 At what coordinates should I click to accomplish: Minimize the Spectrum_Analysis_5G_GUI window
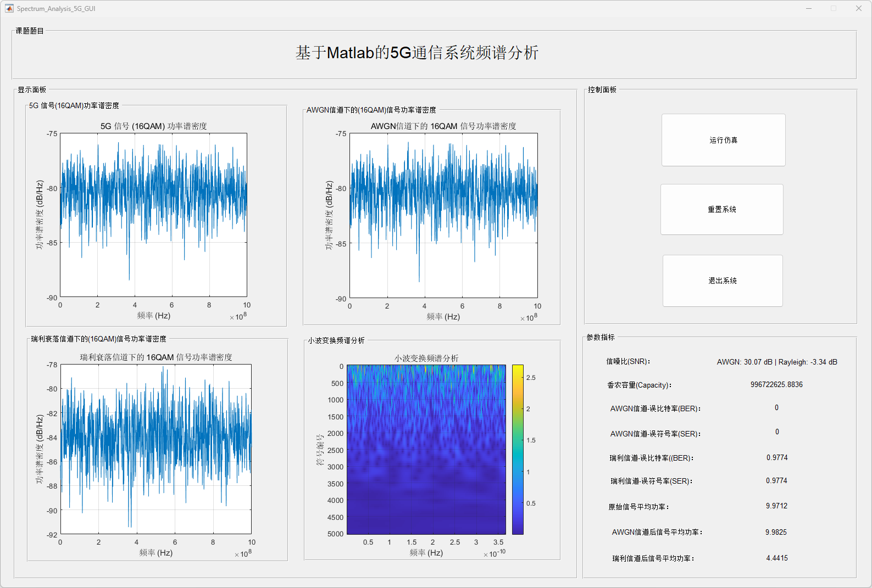click(809, 8)
